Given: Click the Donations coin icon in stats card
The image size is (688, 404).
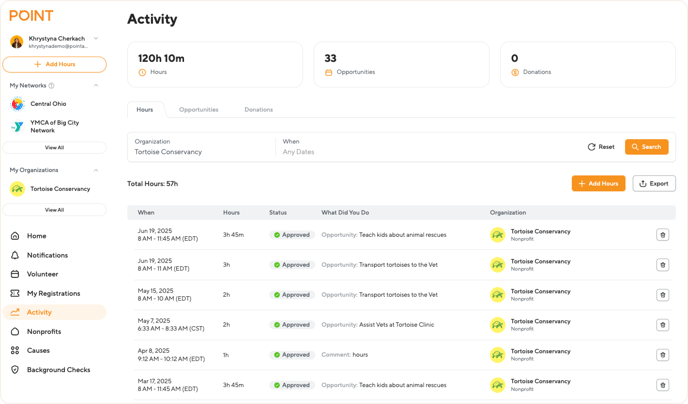Looking at the screenshot, I should [515, 72].
